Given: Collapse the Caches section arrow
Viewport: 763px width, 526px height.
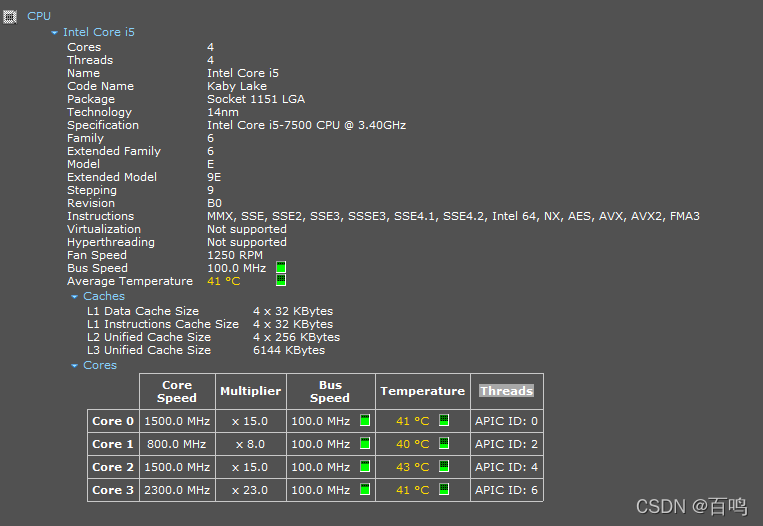Looking at the screenshot, I should [74, 296].
